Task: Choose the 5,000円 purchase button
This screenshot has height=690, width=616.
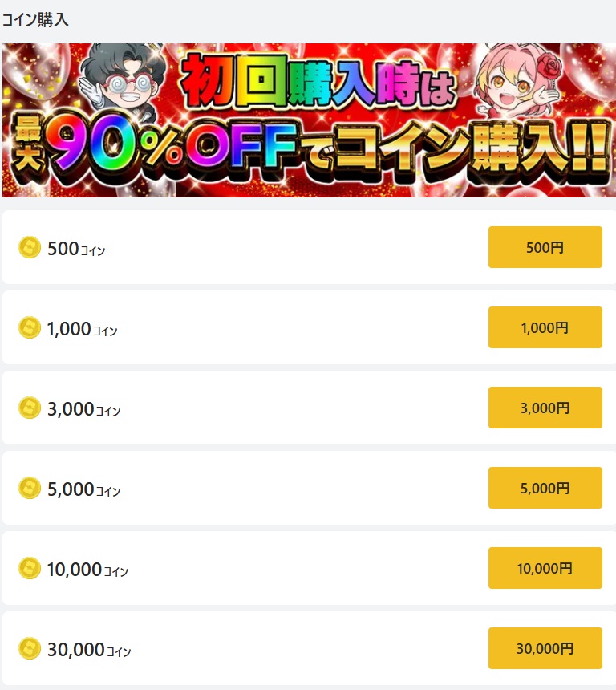Action: [545, 488]
